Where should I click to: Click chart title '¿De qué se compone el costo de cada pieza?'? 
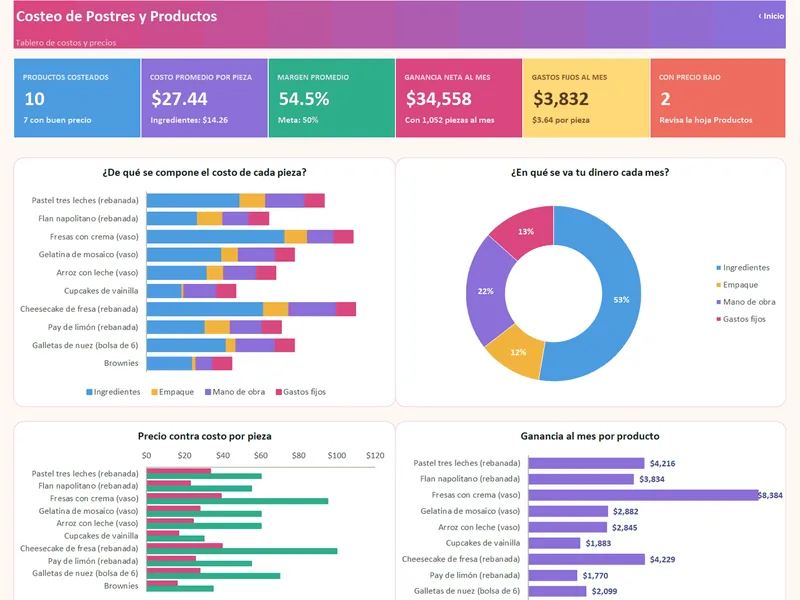tap(204, 172)
